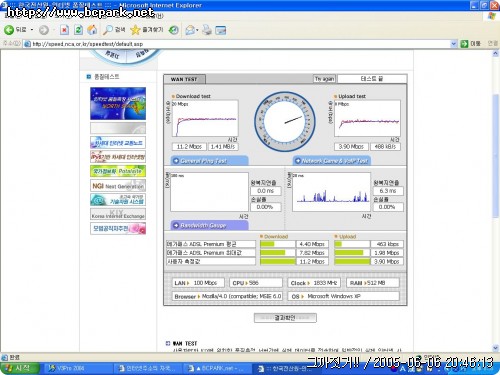
Task: Expand the Network Game & VoIP Test section
Action: click(x=332, y=161)
